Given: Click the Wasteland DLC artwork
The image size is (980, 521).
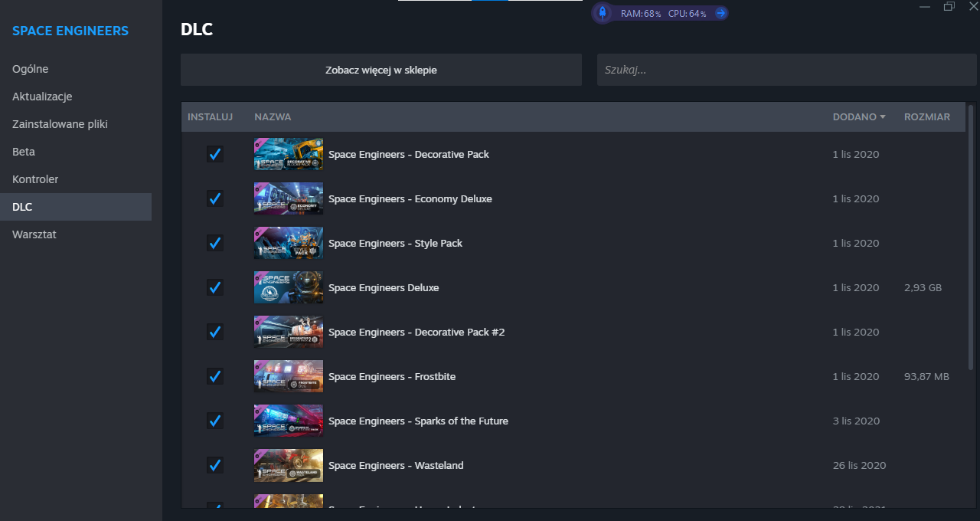Looking at the screenshot, I should click(288, 465).
